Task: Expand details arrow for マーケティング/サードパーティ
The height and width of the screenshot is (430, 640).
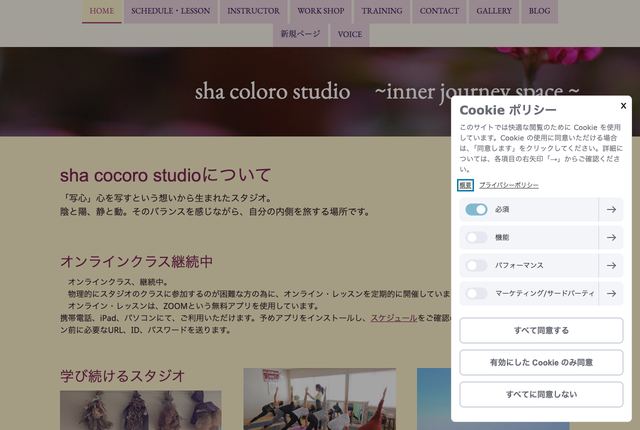Action: tap(611, 293)
